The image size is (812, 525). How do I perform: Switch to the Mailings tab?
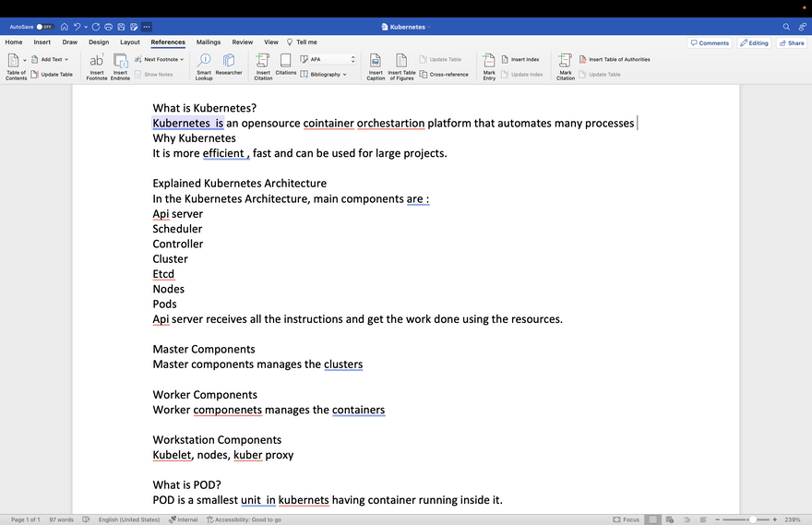[209, 42]
